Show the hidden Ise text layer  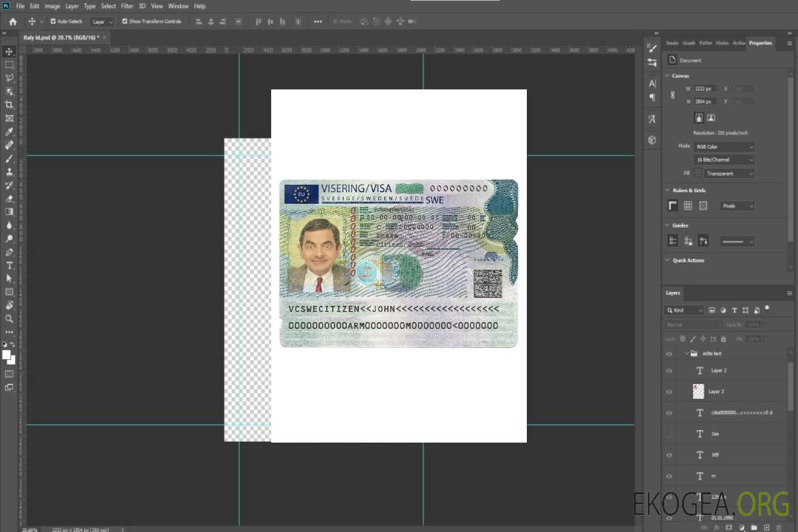(669, 434)
